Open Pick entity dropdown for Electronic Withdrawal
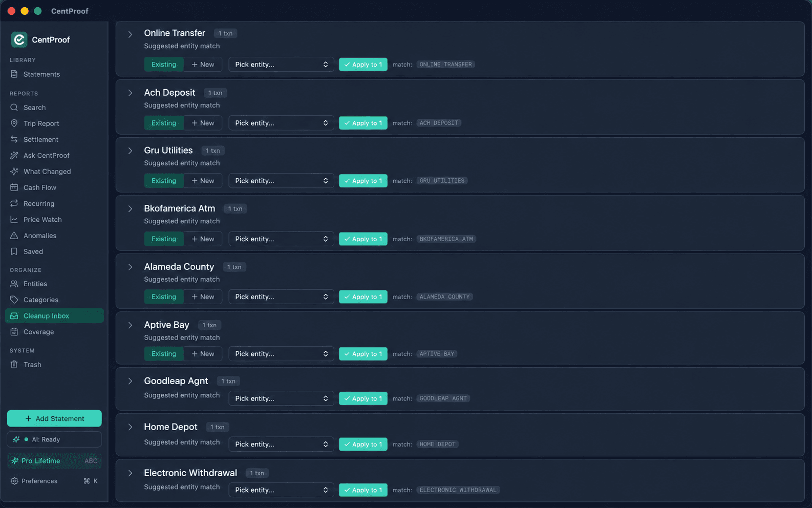 pyautogui.click(x=281, y=490)
